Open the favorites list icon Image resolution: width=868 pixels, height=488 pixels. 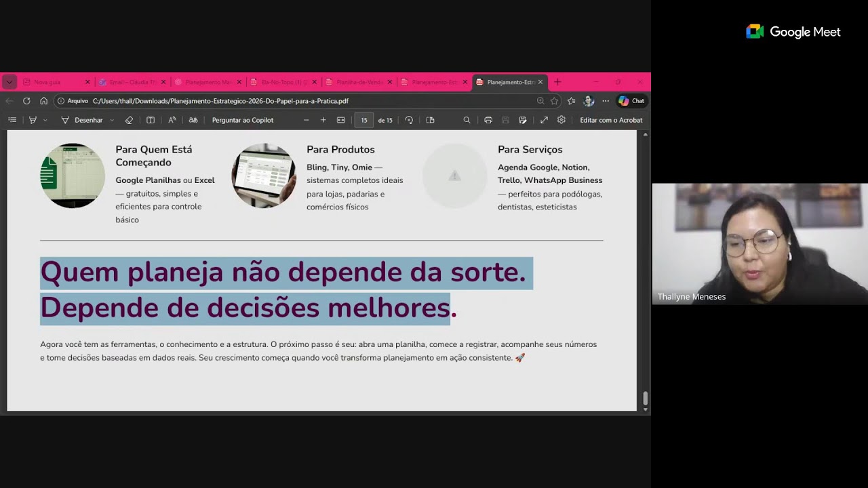(572, 101)
